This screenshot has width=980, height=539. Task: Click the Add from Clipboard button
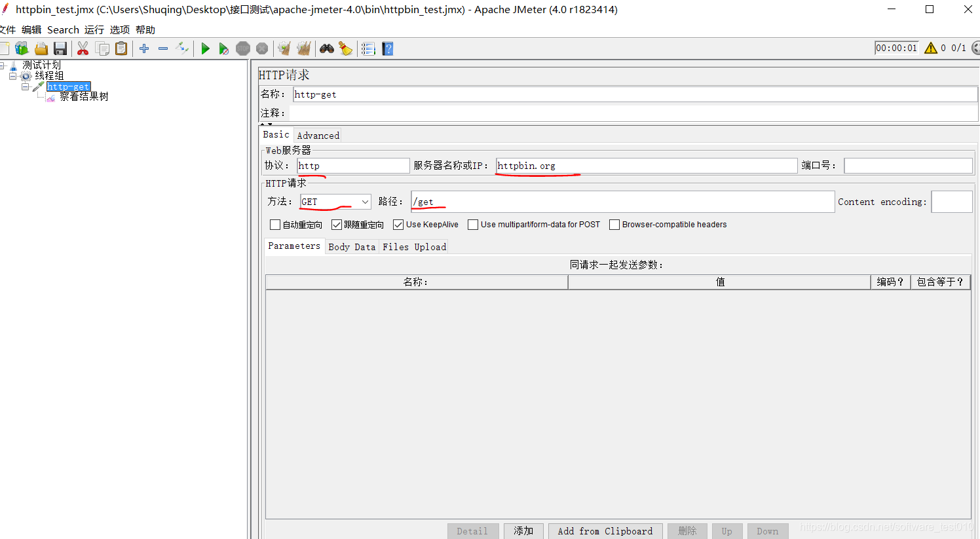(x=605, y=531)
